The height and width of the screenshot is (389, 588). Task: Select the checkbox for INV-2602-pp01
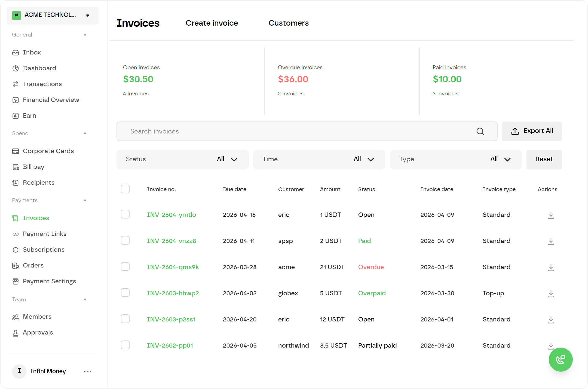coord(125,345)
